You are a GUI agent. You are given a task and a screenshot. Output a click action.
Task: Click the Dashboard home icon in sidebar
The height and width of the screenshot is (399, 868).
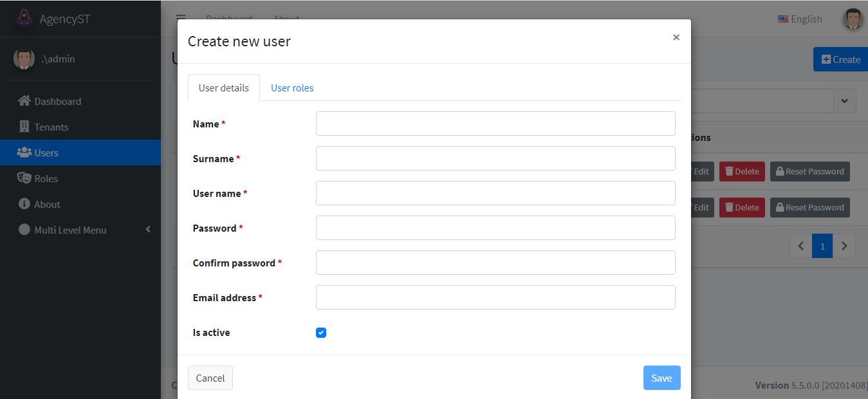(24, 101)
